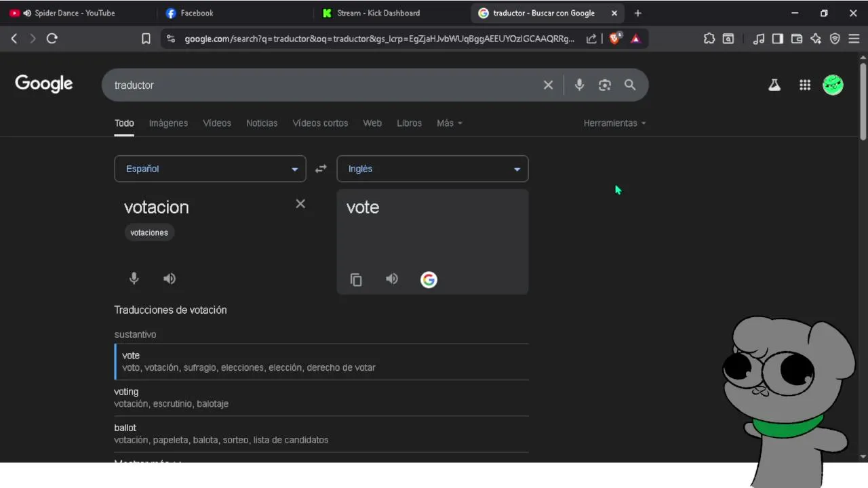This screenshot has height=488, width=868.
Task: Switch to the Videos cortos tab
Action: (320, 123)
